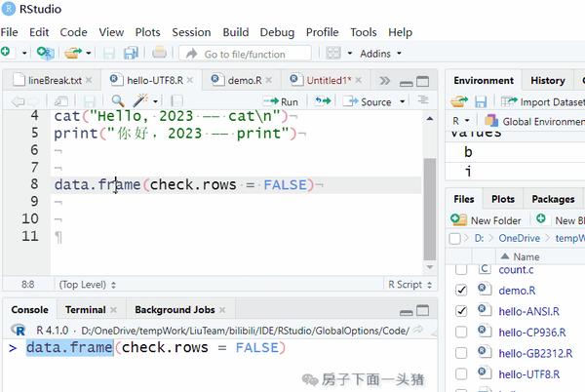Click the New Folder button
The image size is (585, 392).
coord(486,220)
